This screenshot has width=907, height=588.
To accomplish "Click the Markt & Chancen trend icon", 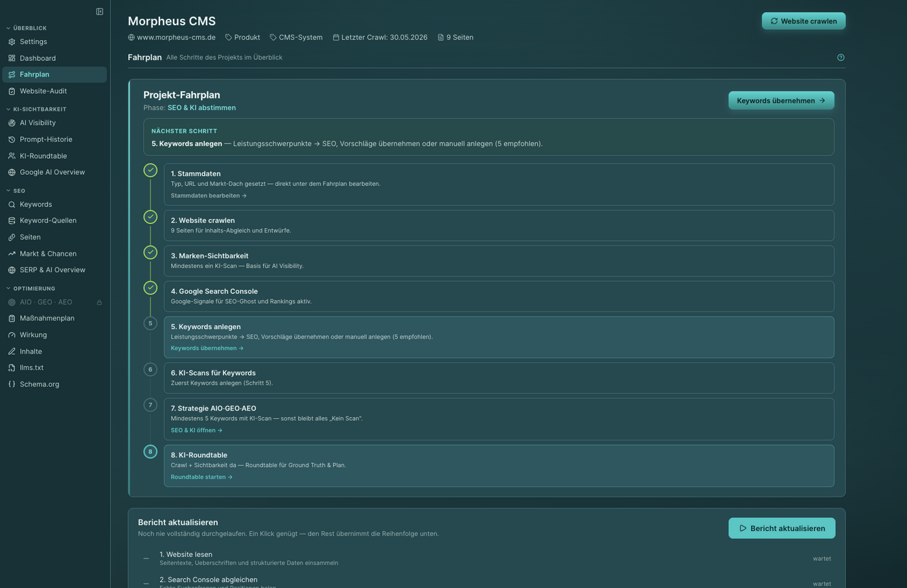I will (12, 254).
